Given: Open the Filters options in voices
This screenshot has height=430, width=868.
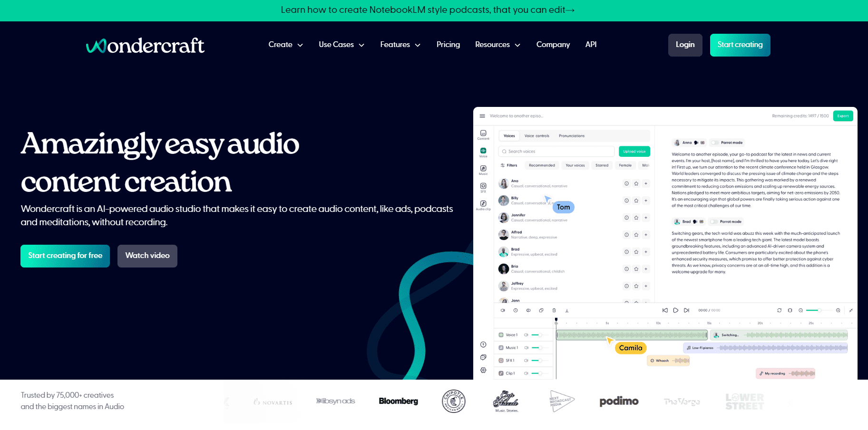Looking at the screenshot, I should 509,165.
